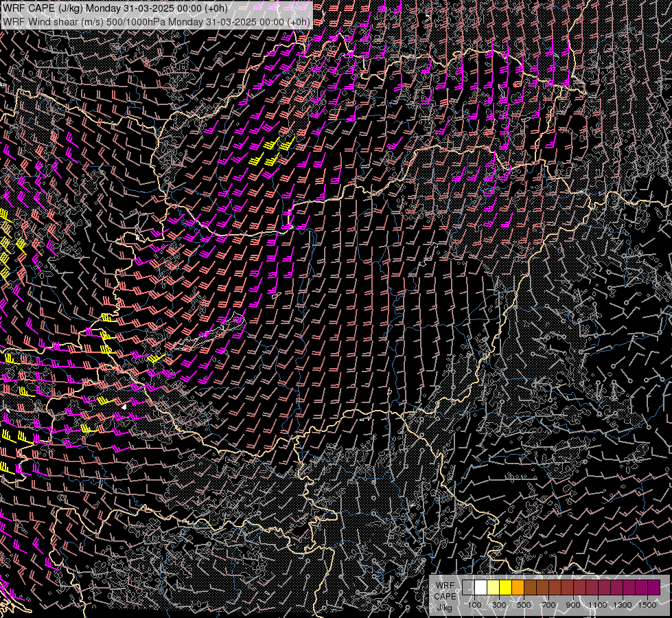Click the legend value label 900
The width and height of the screenshot is (672, 618).
573,605
